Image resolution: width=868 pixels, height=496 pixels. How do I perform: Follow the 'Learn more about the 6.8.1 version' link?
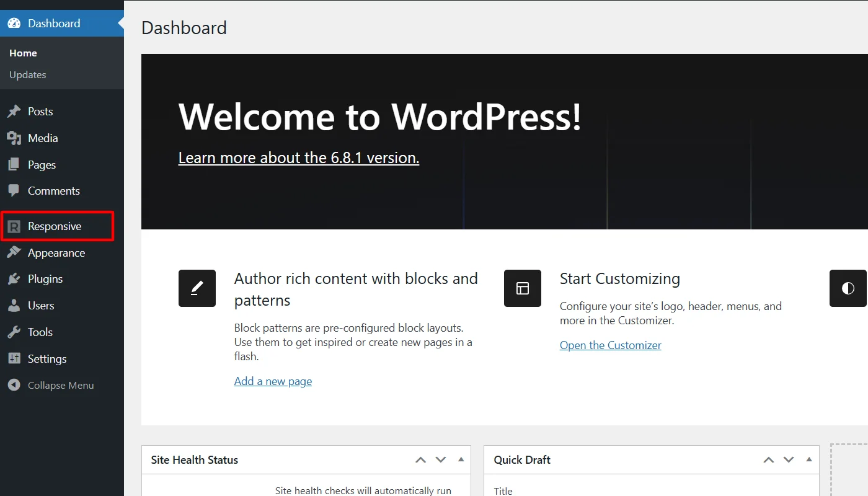click(299, 158)
